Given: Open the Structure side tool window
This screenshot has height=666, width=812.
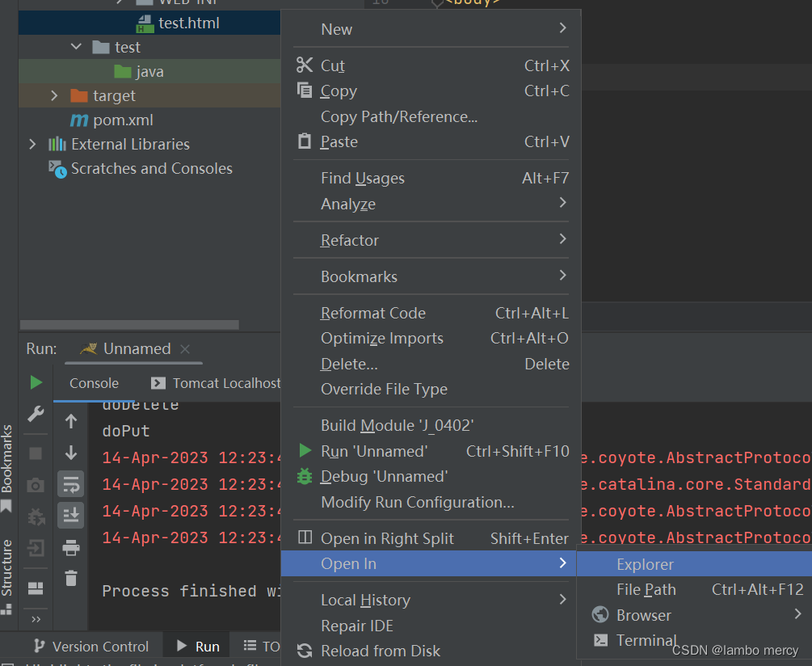Looking at the screenshot, I should coord(6,576).
